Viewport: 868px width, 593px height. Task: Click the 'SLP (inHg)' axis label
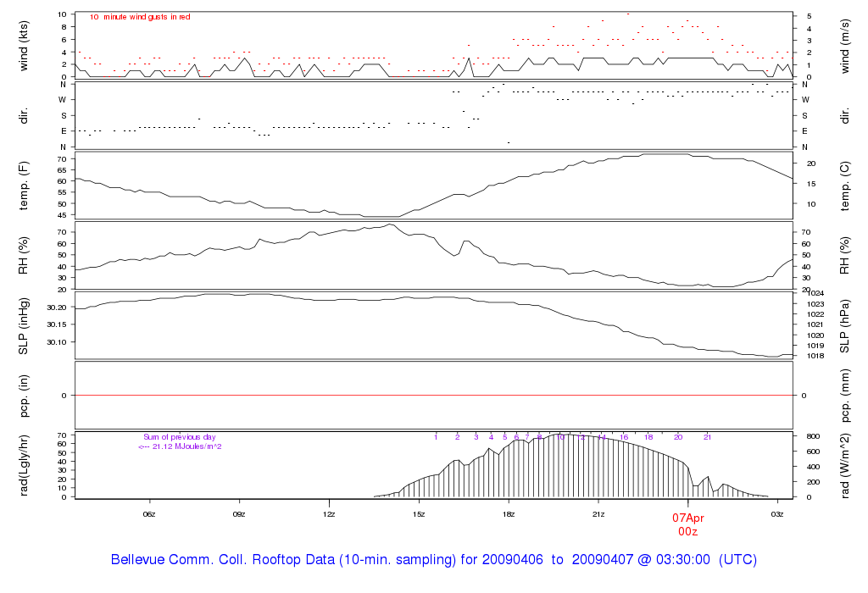[24, 326]
